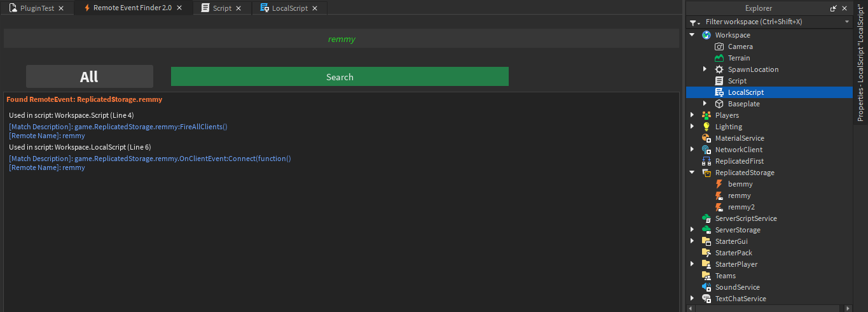Undock the Explorer panel

click(x=834, y=9)
